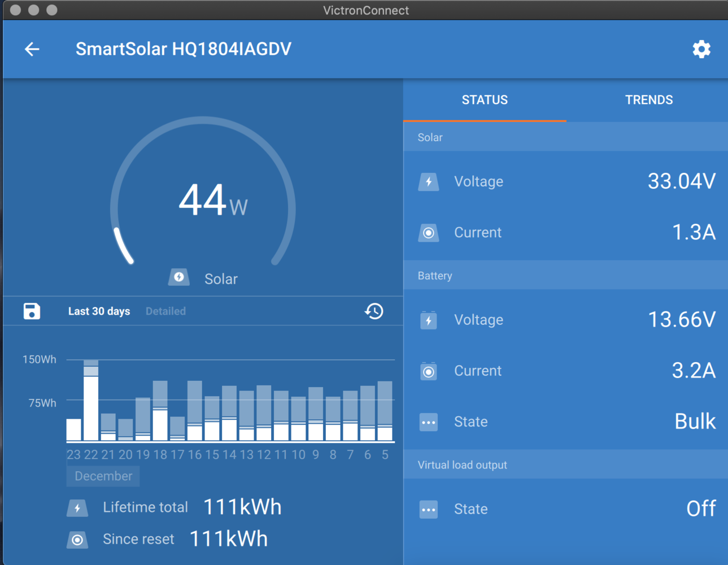
Task: Click the 75Wh axis label
Action: tap(42, 403)
